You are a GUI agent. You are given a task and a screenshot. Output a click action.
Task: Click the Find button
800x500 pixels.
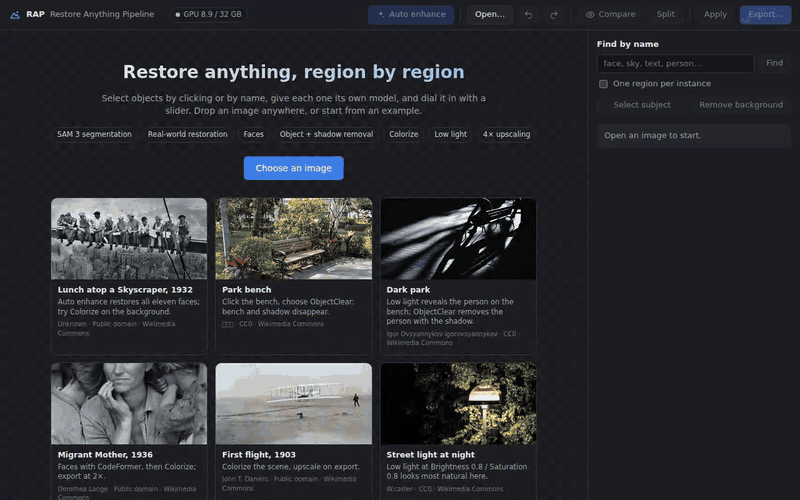tap(774, 63)
